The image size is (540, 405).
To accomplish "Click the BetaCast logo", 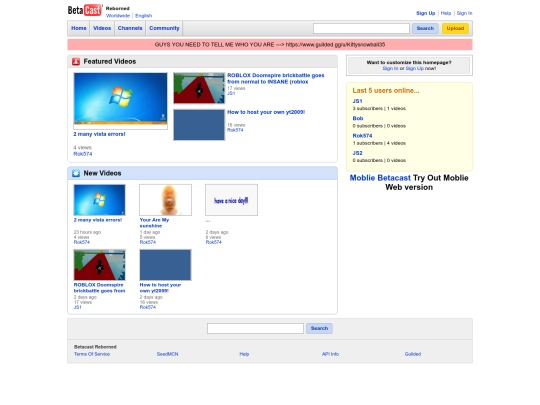I will [x=85, y=10].
